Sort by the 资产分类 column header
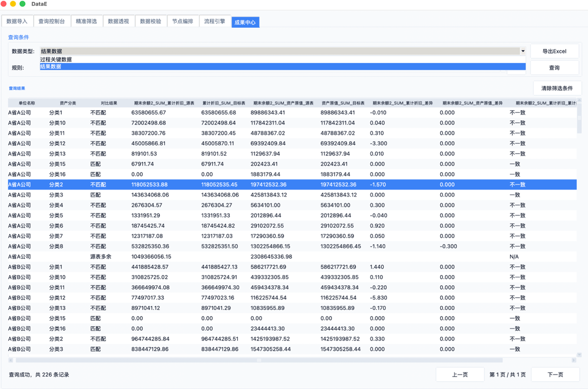The height and width of the screenshot is (389, 588). (68, 103)
